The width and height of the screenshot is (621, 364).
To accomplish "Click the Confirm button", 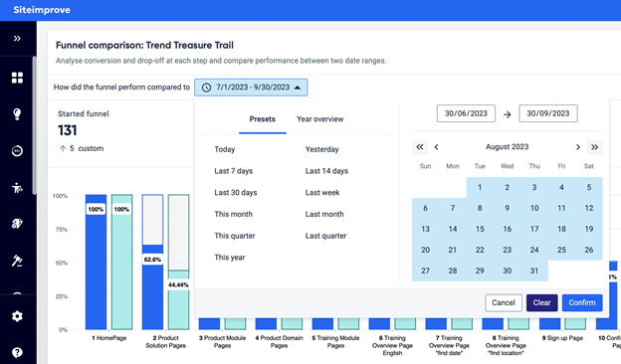I will pos(582,302).
